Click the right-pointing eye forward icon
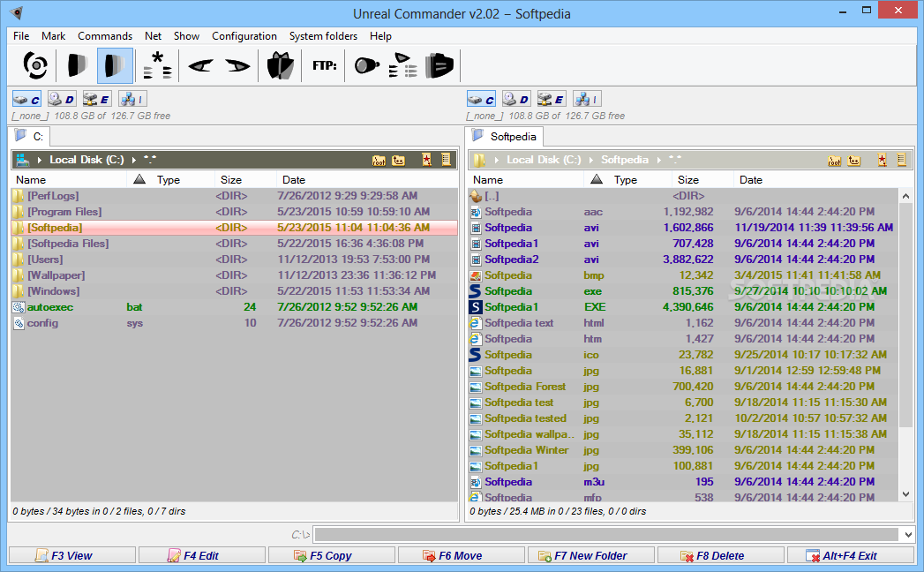 coord(237,65)
